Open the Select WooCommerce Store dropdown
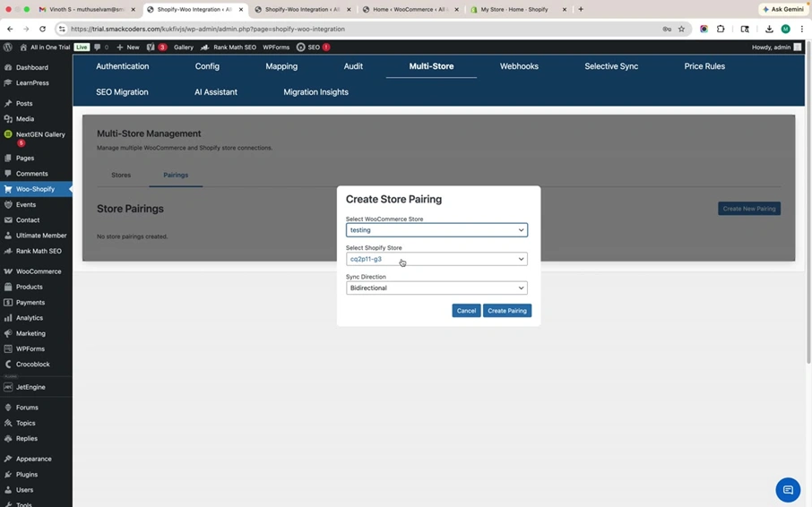Viewport: 812px width, 507px height. pos(436,229)
